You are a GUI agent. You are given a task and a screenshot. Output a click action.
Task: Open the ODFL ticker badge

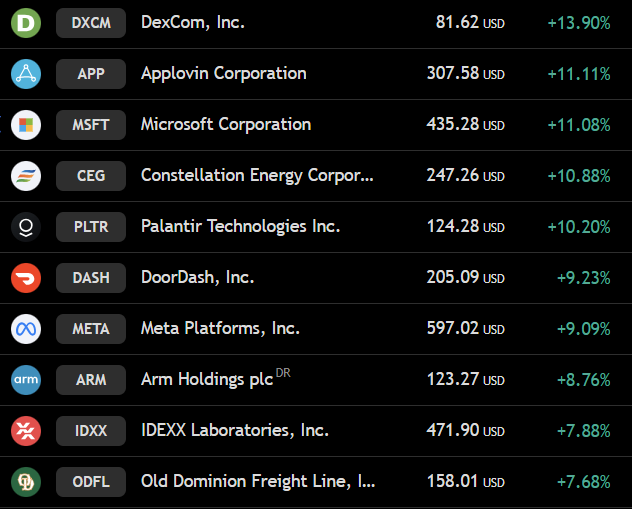[91, 482]
